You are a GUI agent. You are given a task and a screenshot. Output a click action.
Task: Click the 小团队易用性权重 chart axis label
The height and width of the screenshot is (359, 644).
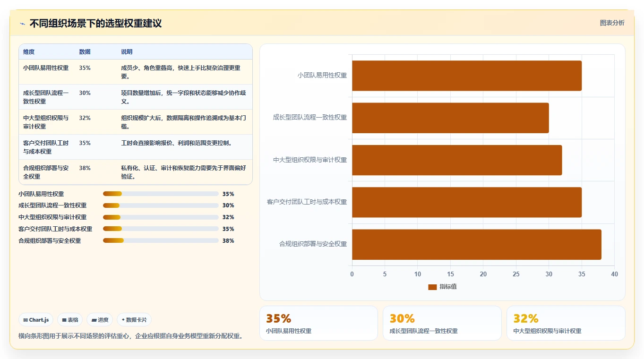pos(322,75)
